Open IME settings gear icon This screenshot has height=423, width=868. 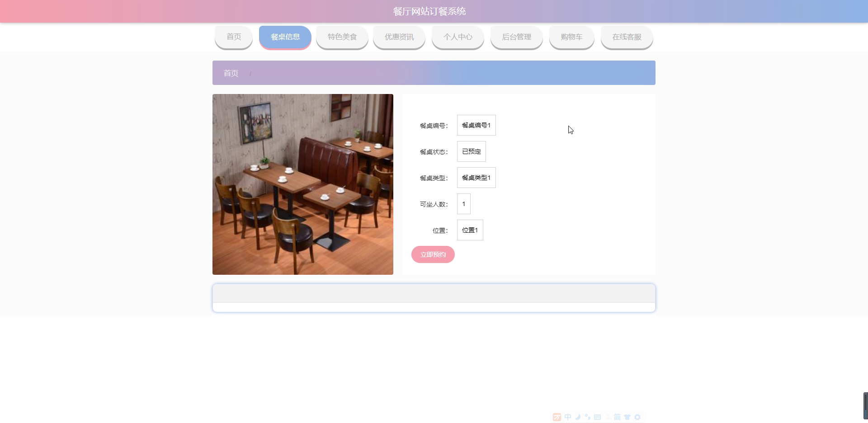pos(637,417)
